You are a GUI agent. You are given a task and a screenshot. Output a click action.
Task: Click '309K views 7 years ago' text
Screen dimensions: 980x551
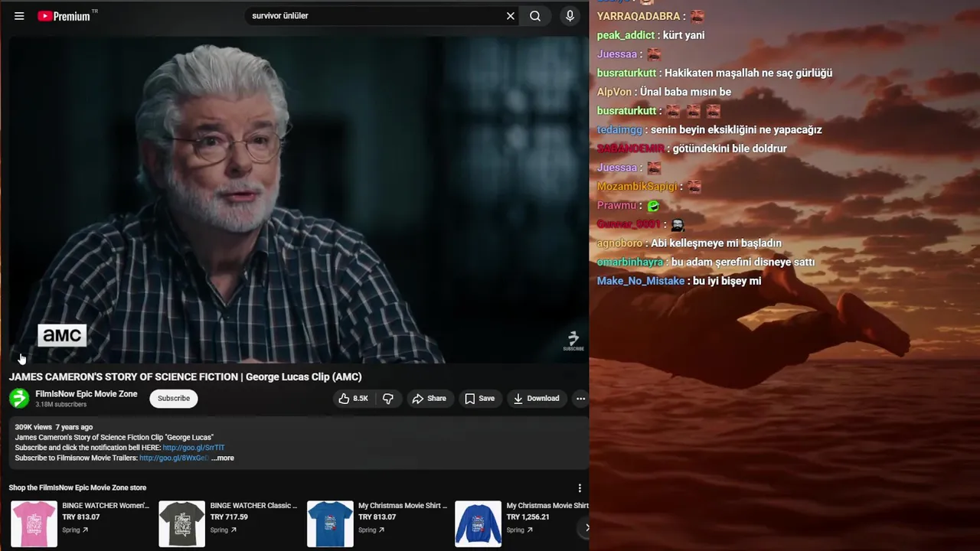tap(54, 427)
